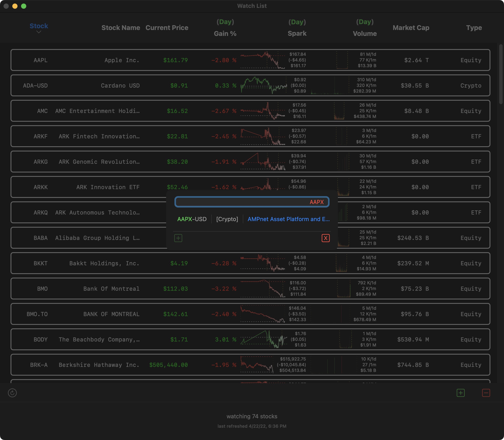Click AMC Entertainment Holdi… stock name

tap(97, 111)
